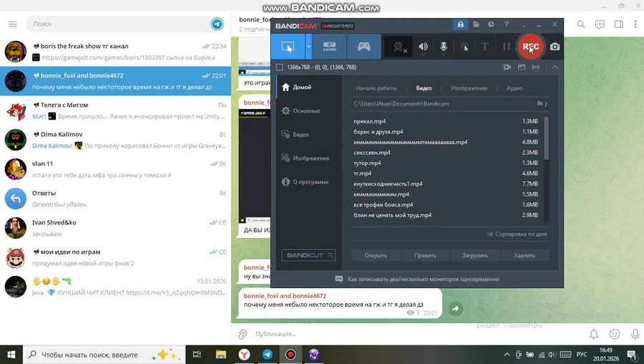
Task: Open scheduled recording clock icon
Action: click(x=491, y=24)
